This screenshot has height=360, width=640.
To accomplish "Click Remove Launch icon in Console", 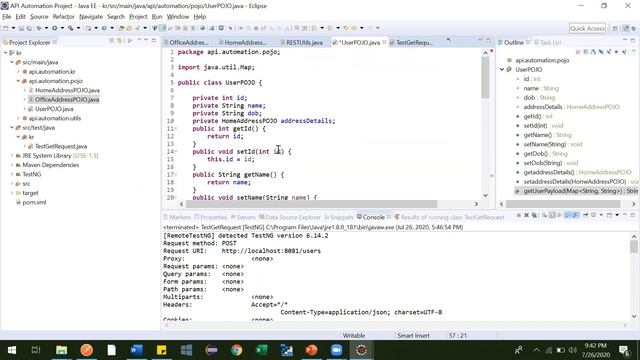I will click(x=527, y=215).
